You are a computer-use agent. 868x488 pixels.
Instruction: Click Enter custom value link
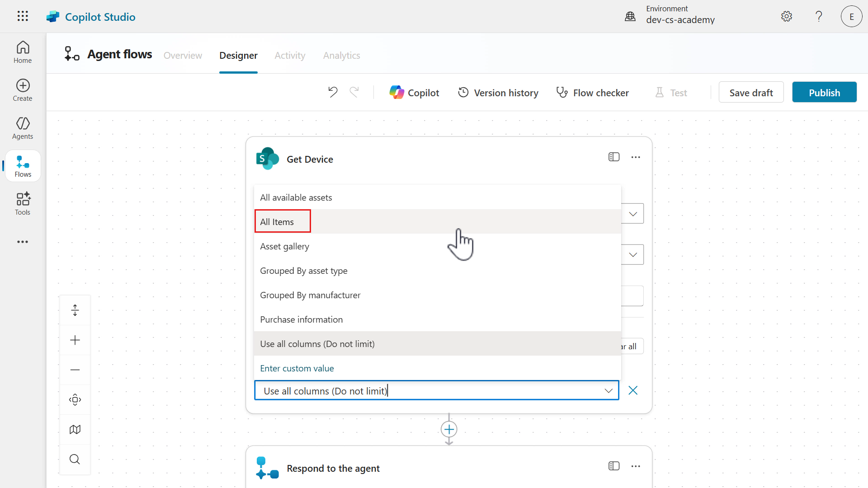point(297,368)
